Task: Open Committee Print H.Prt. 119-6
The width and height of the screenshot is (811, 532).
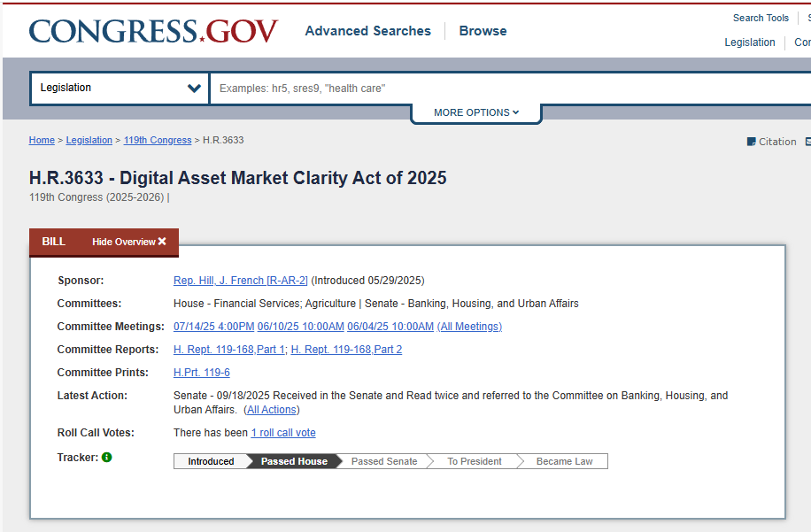Action: (201, 373)
